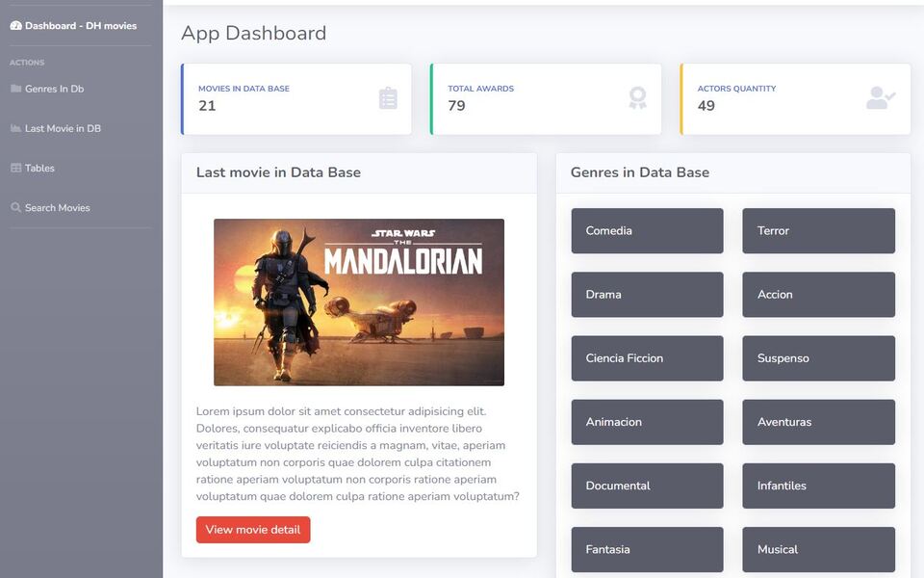This screenshot has height=578, width=924.
Task: Click the table icon beside Tables
Action: pyautogui.click(x=15, y=168)
